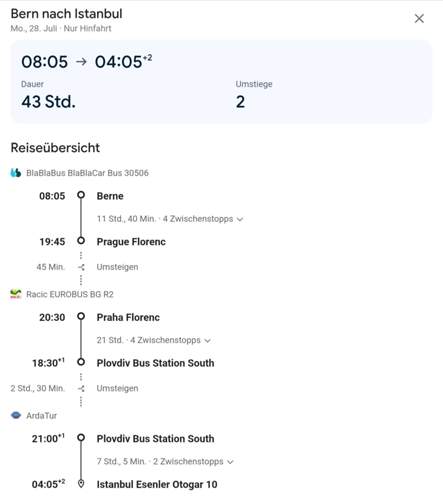Click the first Plovdiv Bus Station South arrival stop
Screen dimensions: 443x500
[x=155, y=363]
